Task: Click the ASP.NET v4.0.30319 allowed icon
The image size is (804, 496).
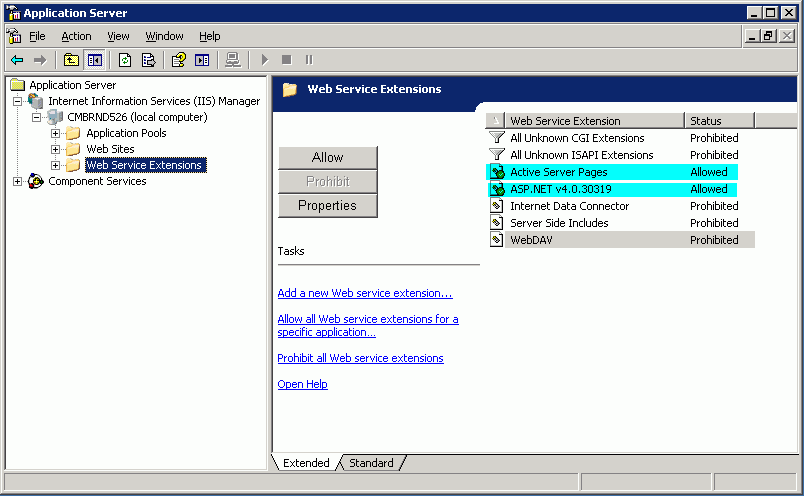Action: (497, 189)
